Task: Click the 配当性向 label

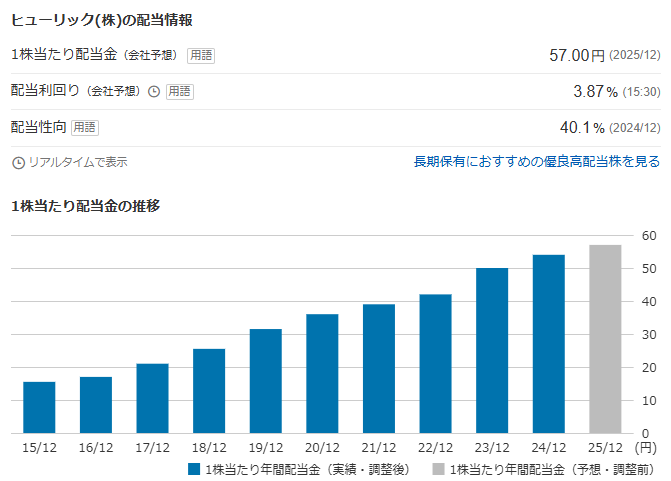Action: tap(38, 127)
